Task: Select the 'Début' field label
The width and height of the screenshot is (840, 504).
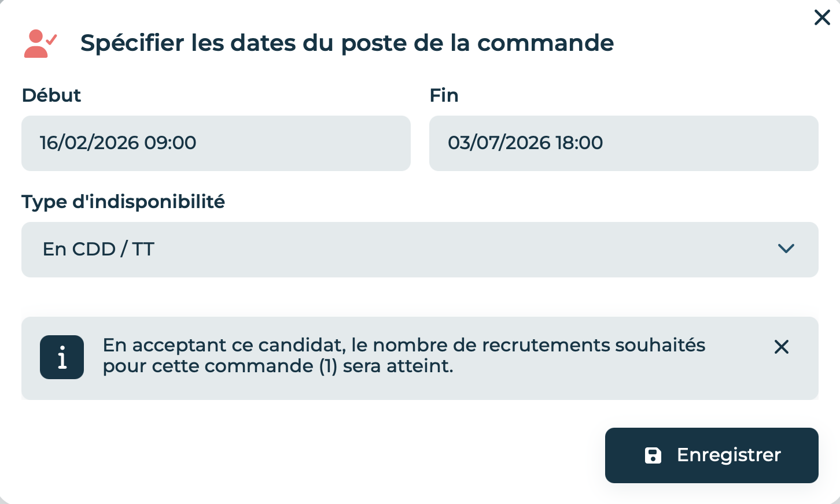Action: (51, 95)
